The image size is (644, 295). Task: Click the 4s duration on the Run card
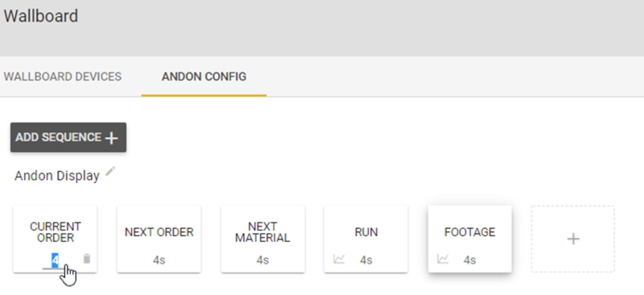coord(366,260)
